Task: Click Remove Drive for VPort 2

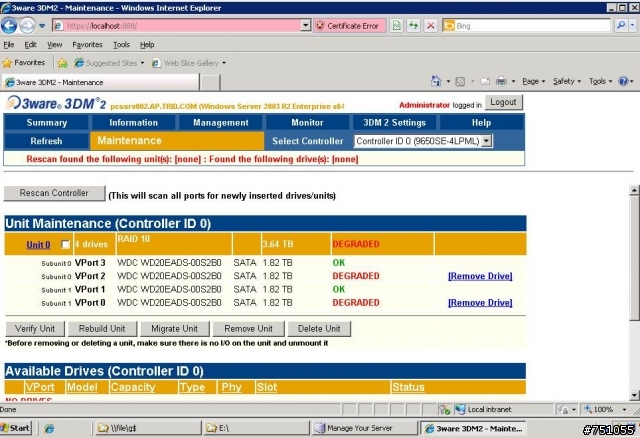Action: (480, 276)
